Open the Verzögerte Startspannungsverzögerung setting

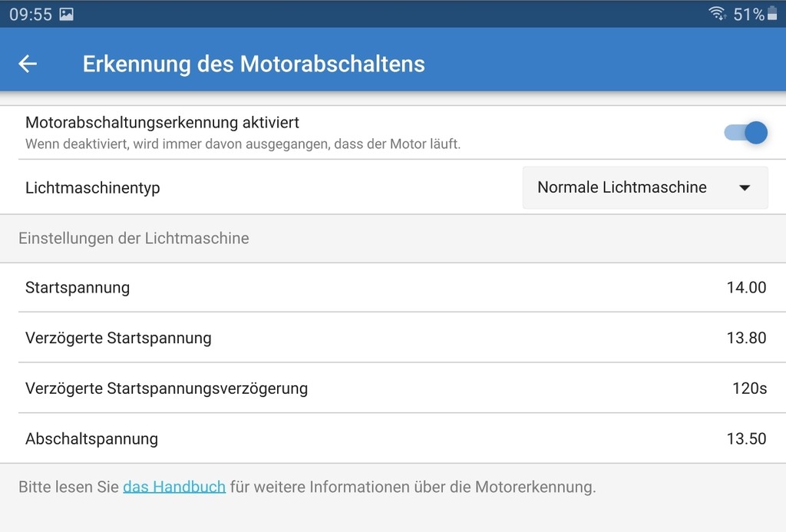click(393, 388)
